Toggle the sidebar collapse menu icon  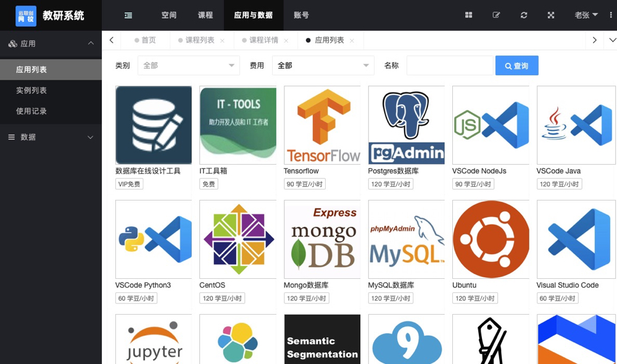click(x=128, y=15)
